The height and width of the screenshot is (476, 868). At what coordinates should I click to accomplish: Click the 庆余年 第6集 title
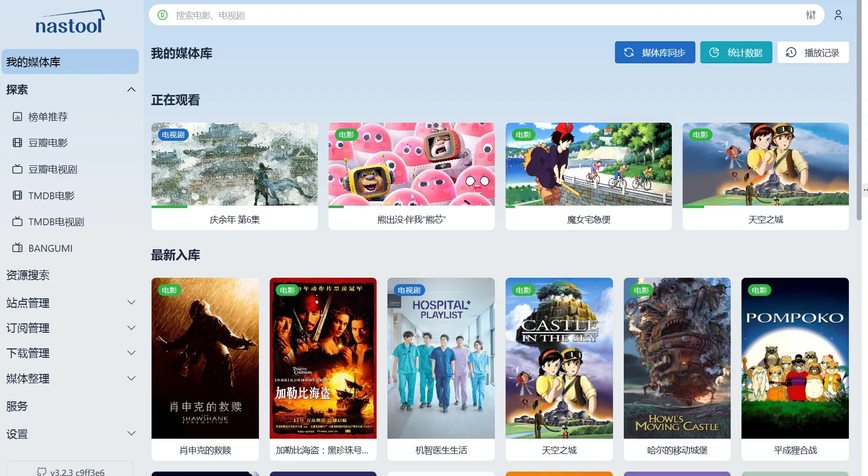coord(235,220)
